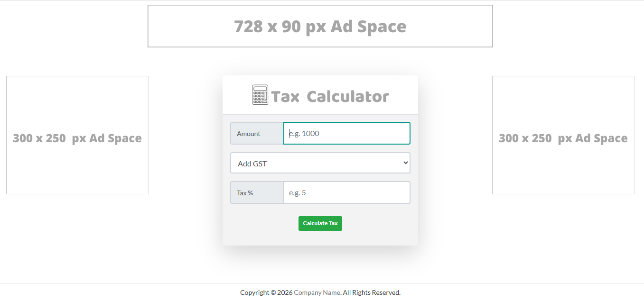This screenshot has width=644, height=301.
Task: Open the tax operation combo box
Action: tap(320, 163)
